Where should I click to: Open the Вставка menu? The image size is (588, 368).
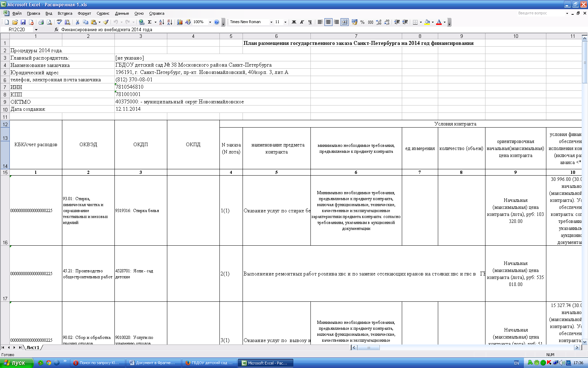click(x=65, y=13)
